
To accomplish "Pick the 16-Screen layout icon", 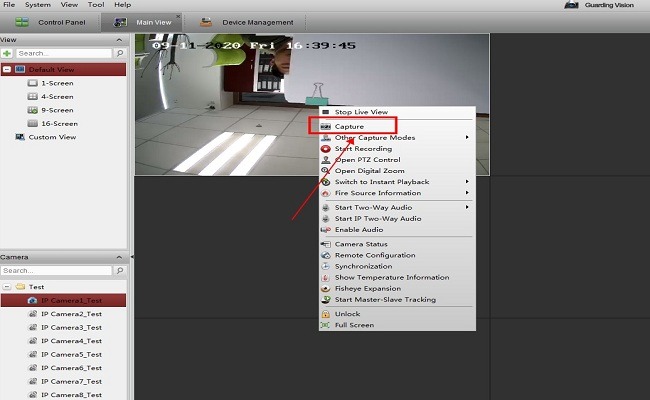I will (x=32, y=124).
